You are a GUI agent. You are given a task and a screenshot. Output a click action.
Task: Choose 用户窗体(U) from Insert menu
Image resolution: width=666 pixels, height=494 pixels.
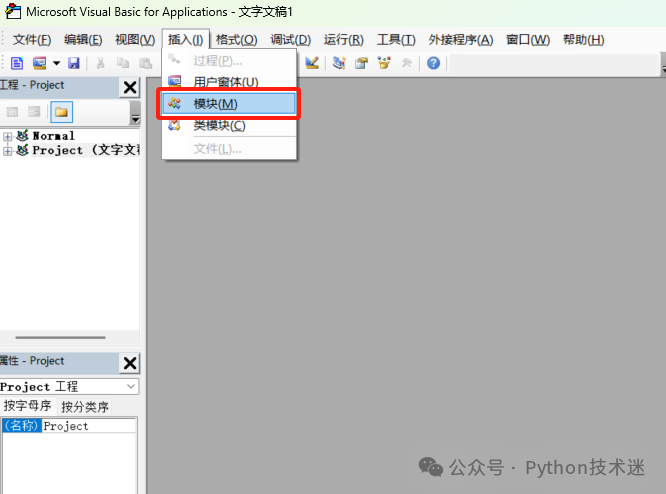coord(229,82)
